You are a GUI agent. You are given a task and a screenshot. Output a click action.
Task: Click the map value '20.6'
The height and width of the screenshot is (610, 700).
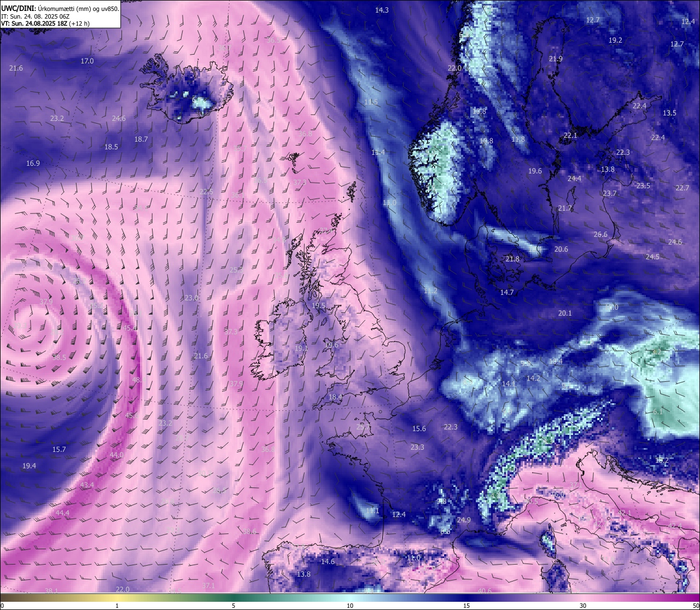pyautogui.click(x=561, y=249)
